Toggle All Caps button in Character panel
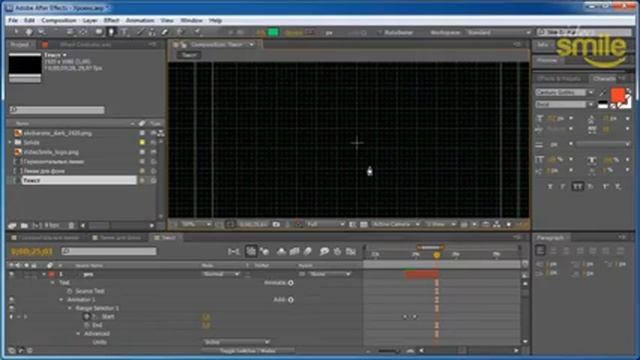This screenshot has width=640, height=360. [x=577, y=187]
